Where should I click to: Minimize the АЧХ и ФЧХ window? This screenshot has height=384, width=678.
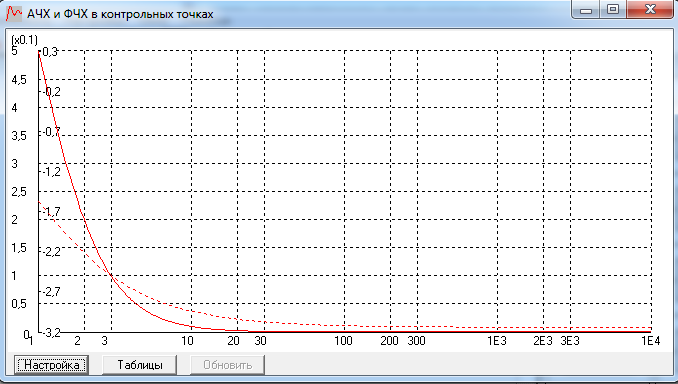pos(586,10)
